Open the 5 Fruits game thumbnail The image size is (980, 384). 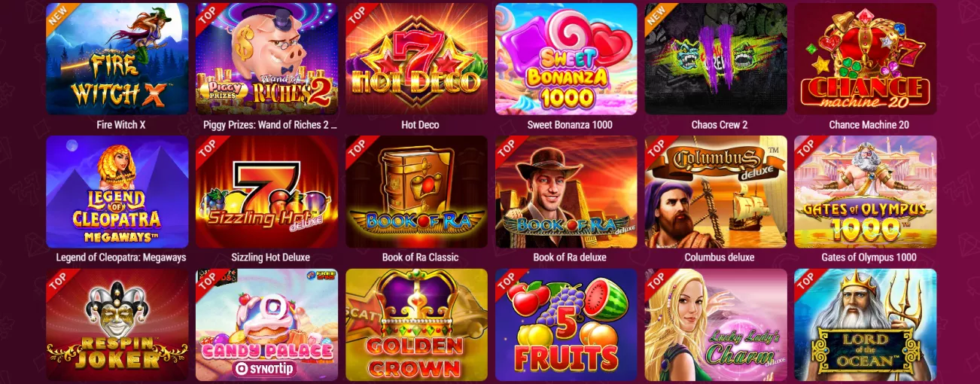tap(566, 325)
